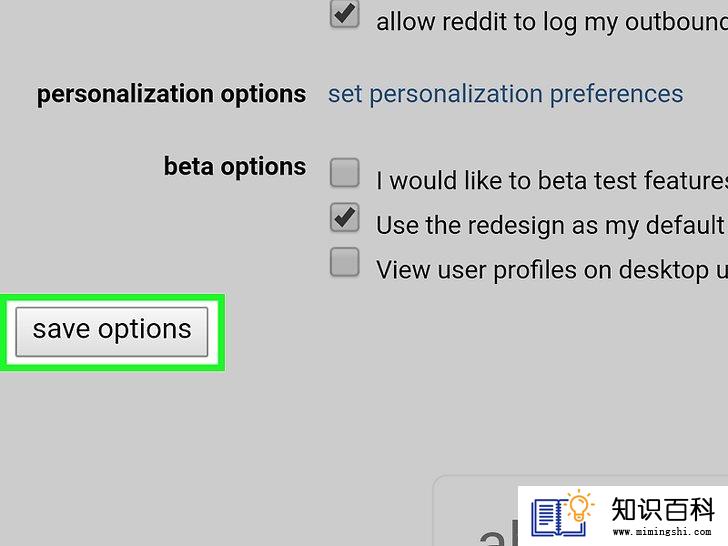728x546 pixels.
Task: Click the 'Use the redesign as my default' label
Action: coord(552,226)
